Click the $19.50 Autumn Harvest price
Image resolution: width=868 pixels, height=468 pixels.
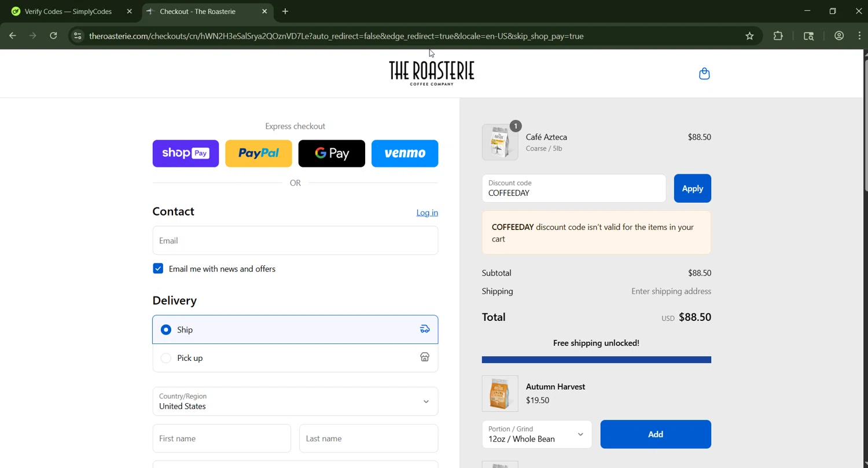point(538,400)
